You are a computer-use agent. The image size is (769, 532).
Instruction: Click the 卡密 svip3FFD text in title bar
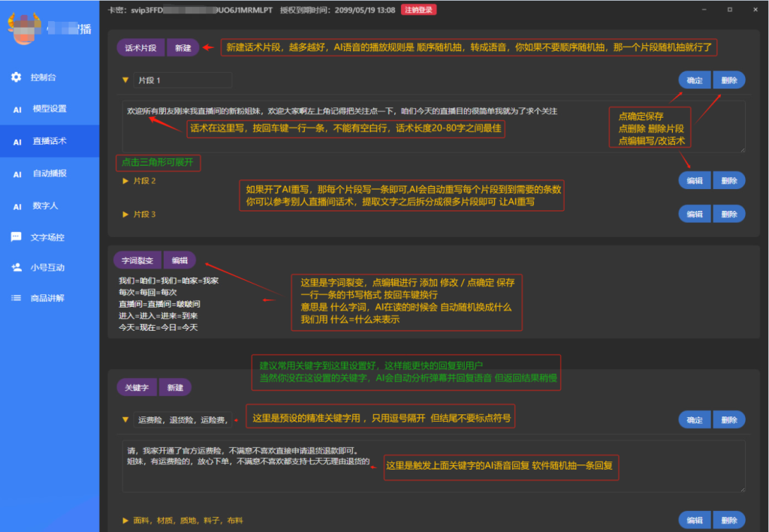(190, 11)
